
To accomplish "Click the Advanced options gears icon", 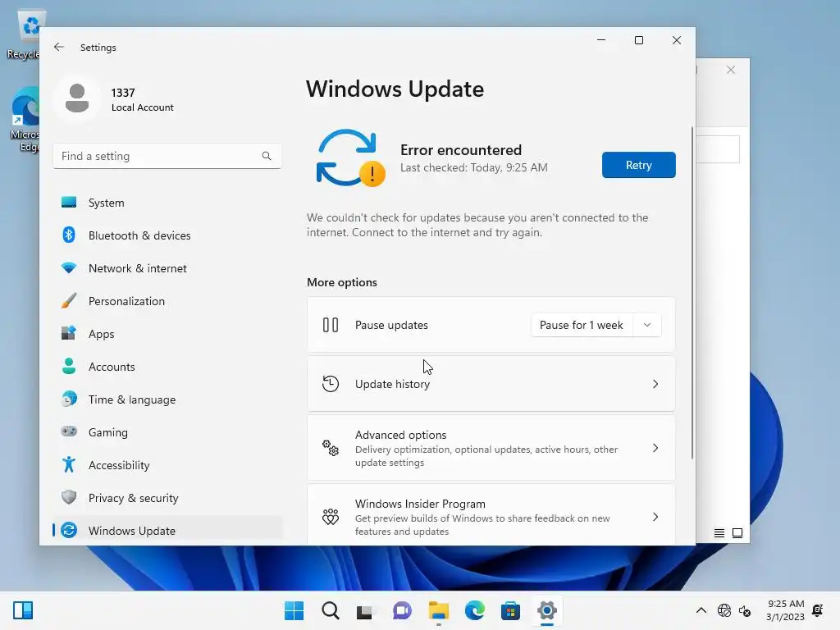I will tap(331, 448).
